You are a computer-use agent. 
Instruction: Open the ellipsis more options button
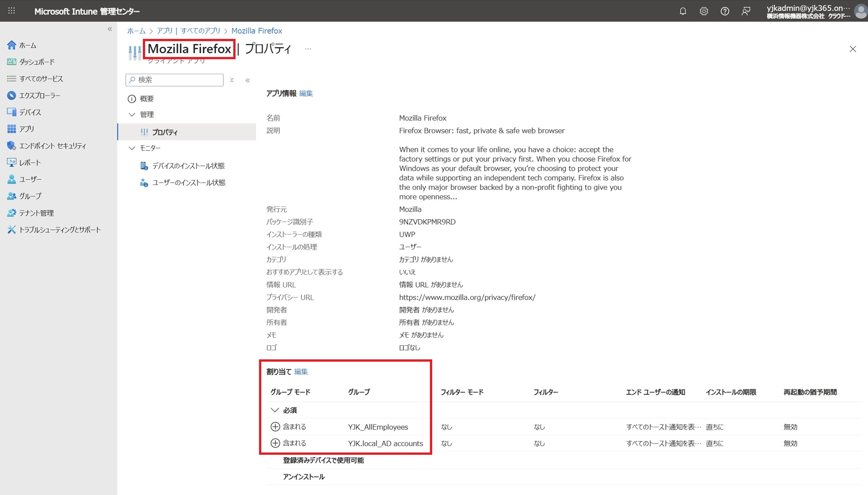(x=308, y=49)
